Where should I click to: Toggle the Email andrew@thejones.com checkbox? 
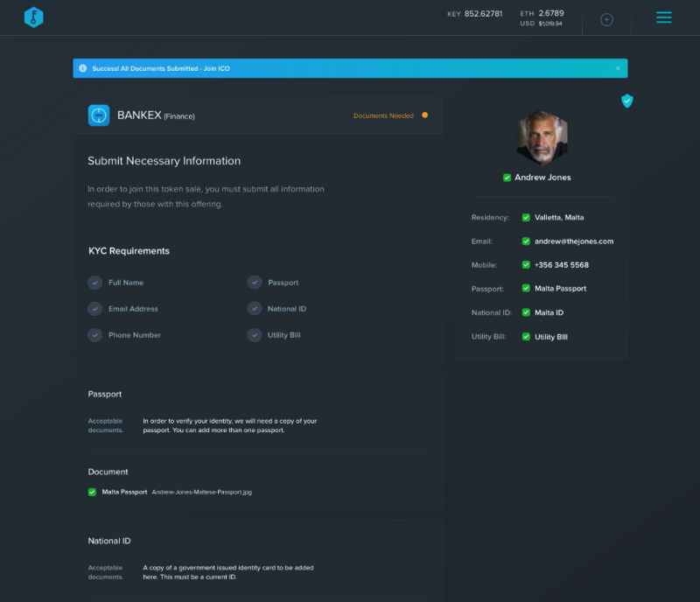coord(526,241)
